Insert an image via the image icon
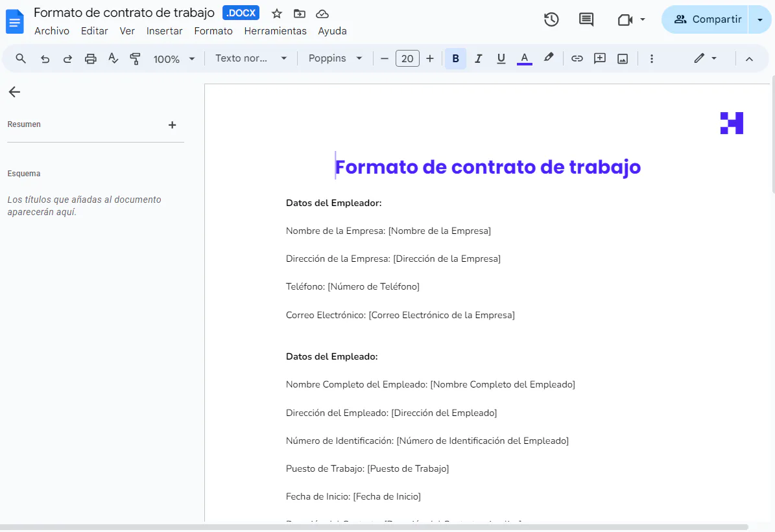The image size is (775, 532). click(622, 58)
